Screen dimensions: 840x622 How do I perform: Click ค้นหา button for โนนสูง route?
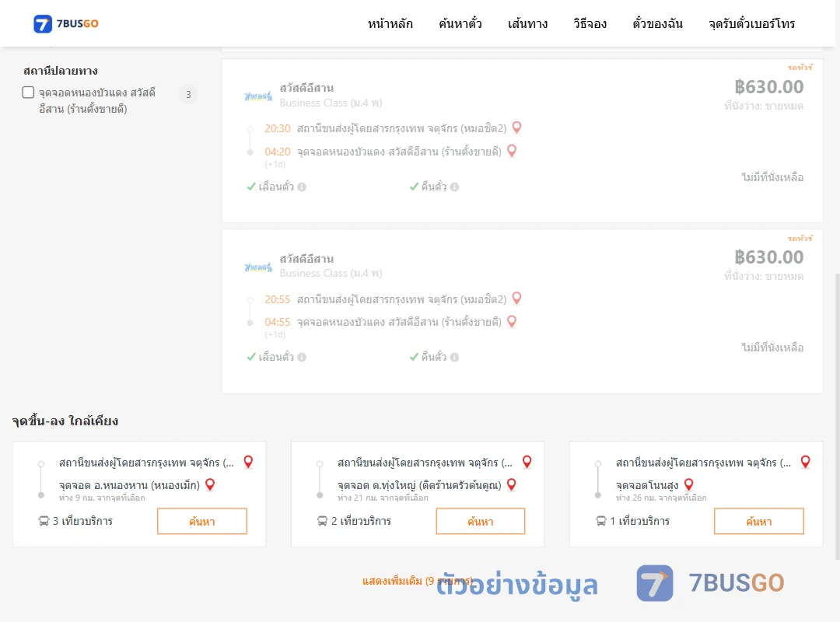(x=759, y=521)
